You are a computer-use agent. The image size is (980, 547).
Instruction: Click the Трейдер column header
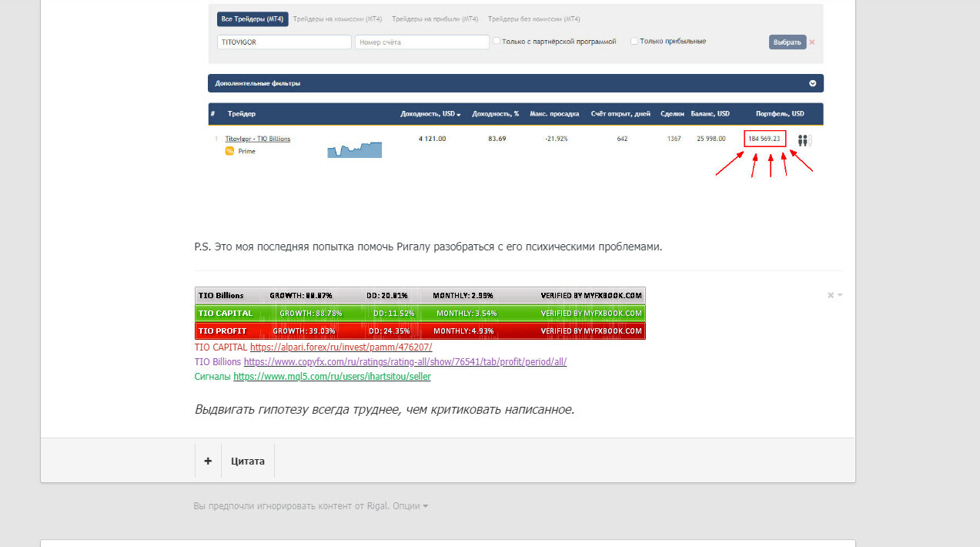pyautogui.click(x=242, y=114)
